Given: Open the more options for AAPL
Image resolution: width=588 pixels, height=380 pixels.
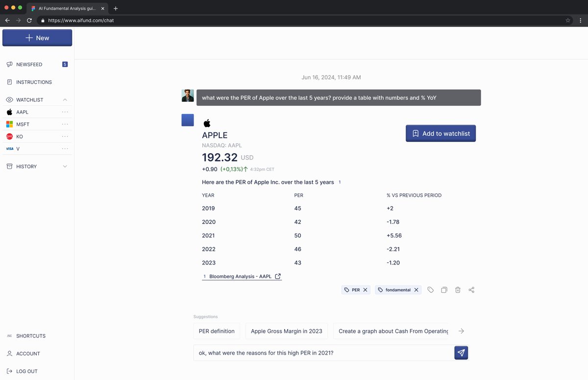Looking at the screenshot, I should pyautogui.click(x=65, y=112).
